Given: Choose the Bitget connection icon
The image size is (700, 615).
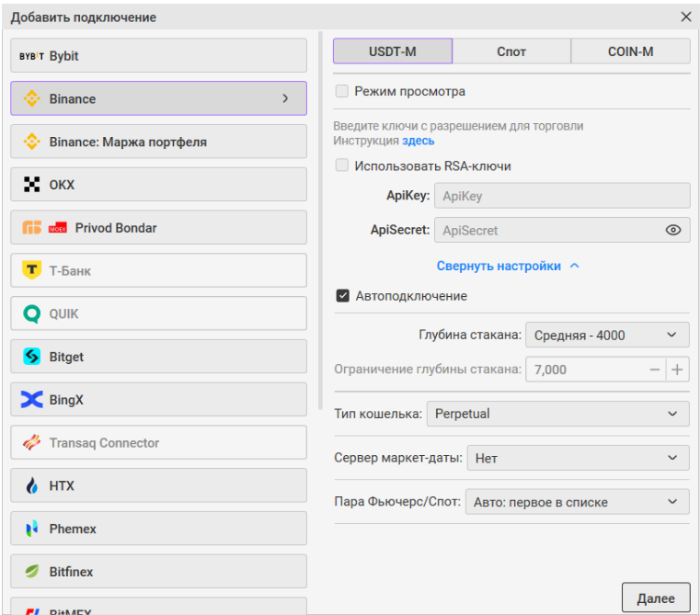Looking at the screenshot, I should [x=32, y=357].
